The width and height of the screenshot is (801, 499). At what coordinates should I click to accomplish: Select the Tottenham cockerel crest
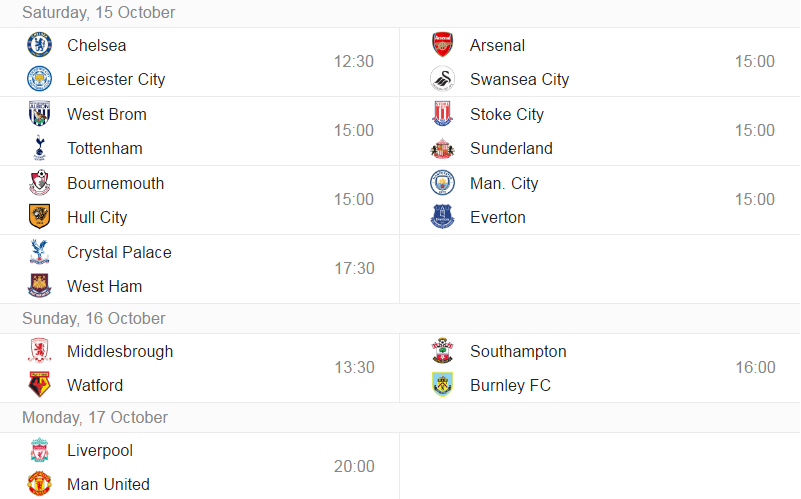[x=39, y=148]
